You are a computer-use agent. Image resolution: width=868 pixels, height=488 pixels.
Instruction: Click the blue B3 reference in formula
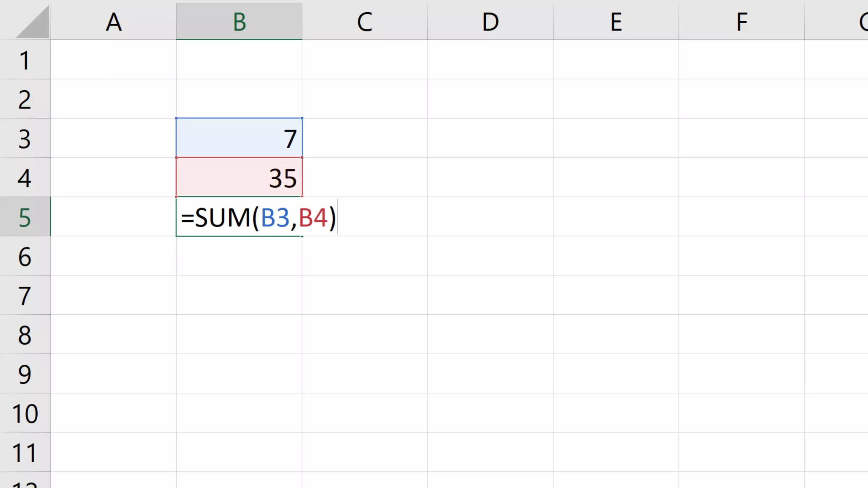coord(275,218)
